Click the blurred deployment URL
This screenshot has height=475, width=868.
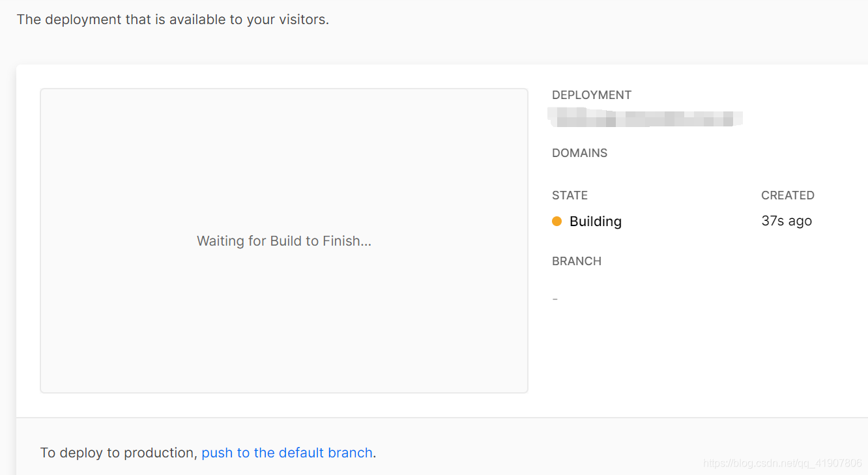(645, 119)
